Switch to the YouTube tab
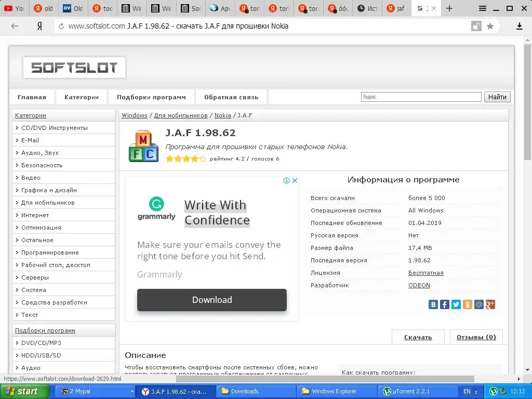 point(14,8)
